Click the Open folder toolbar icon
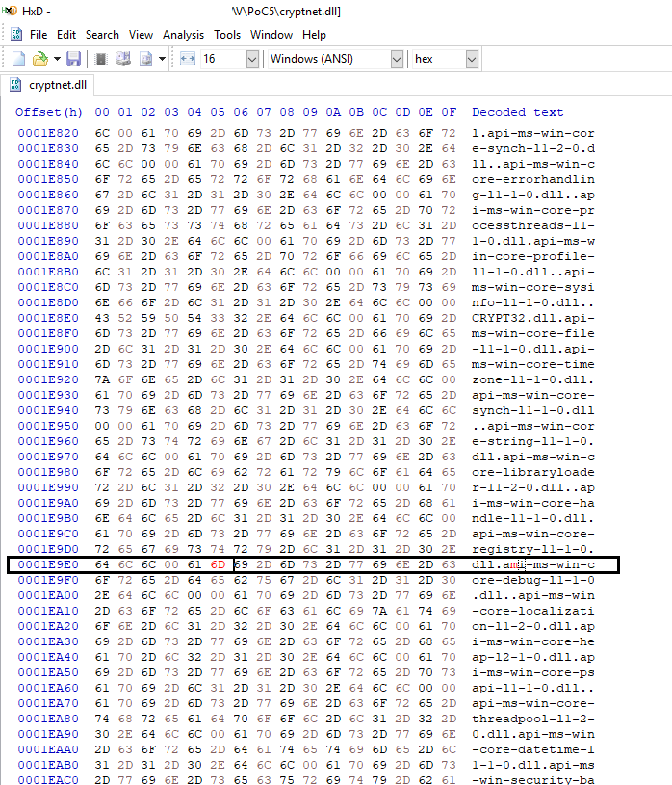This screenshot has width=672, height=785. [x=39, y=60]
